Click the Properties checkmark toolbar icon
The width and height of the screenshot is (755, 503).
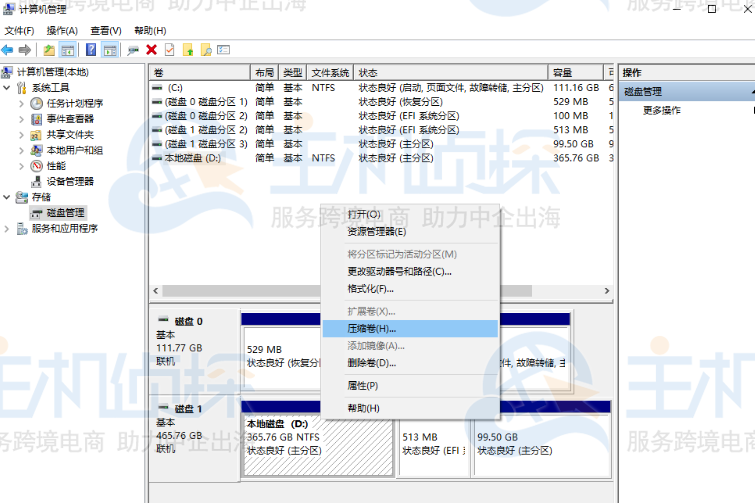coord(169,49)
